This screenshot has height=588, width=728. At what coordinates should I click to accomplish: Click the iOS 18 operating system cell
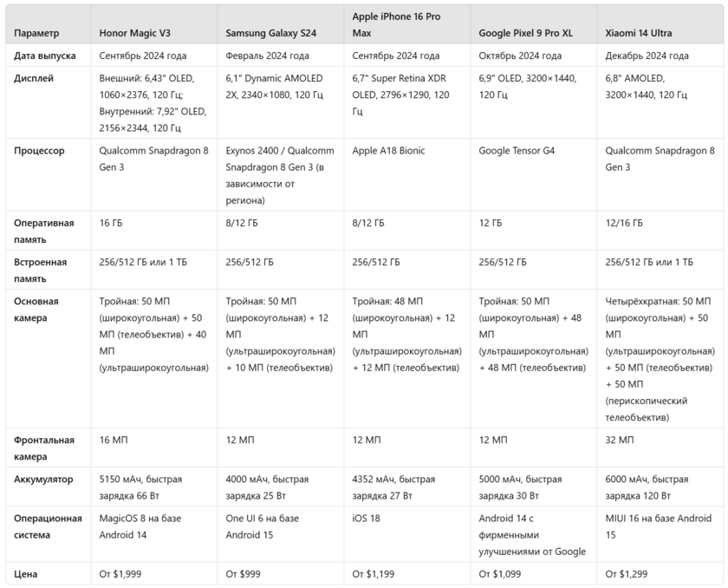[367, 519]
